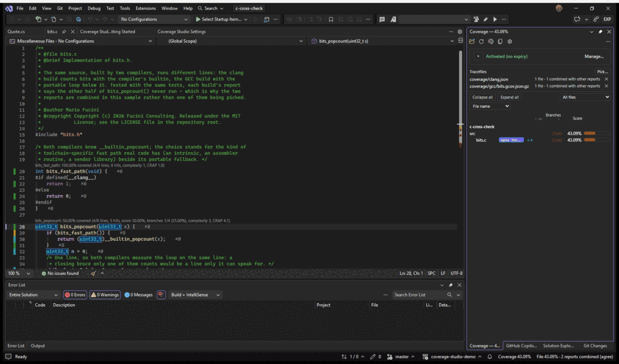Viewport: 619px width, 364px height.
Task: Switch to Coverage Studio Settings tab
Action: (182, 31)
